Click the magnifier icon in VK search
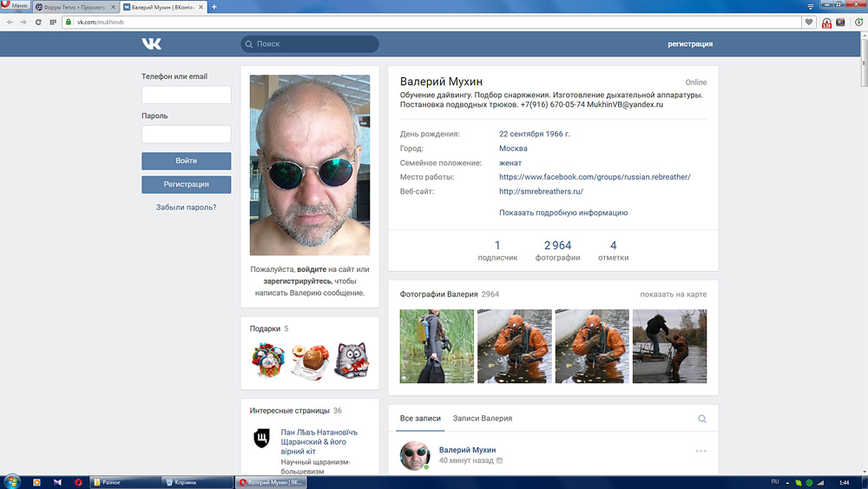868x489 pixels. coord(249,43)
